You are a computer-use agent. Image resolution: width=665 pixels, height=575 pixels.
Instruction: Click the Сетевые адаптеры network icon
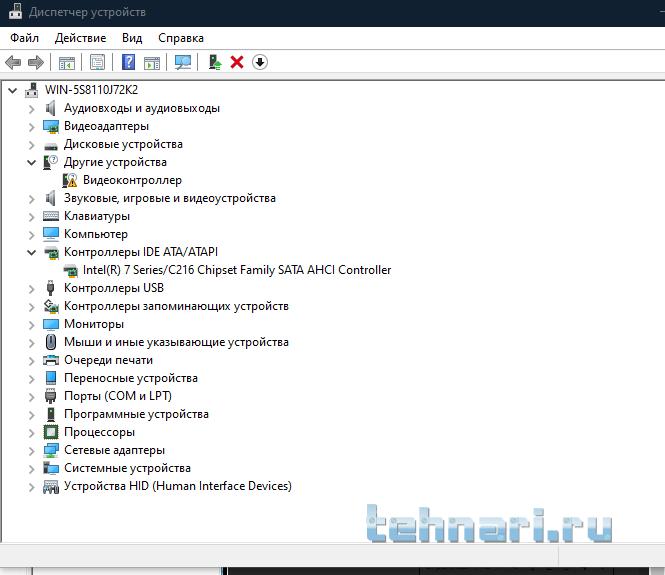click(50, 450)
